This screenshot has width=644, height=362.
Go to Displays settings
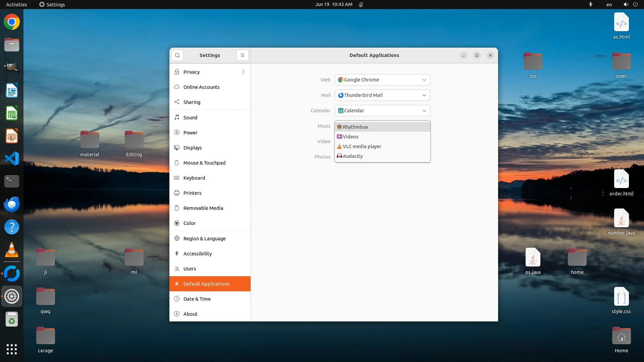pos(193,148)
